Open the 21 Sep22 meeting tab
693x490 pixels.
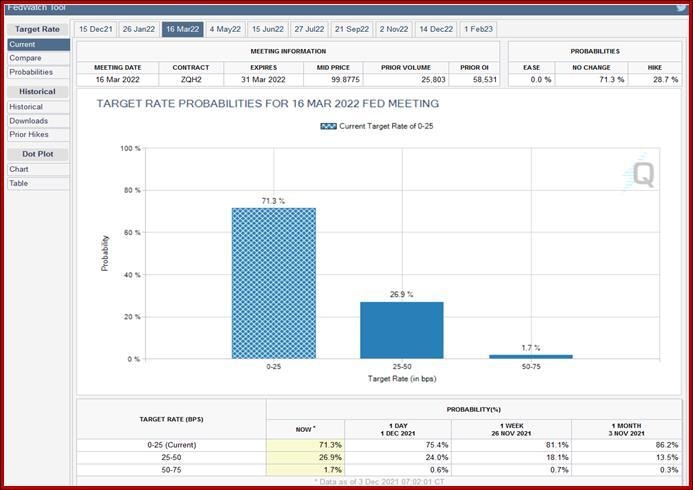pyautogui.click(x=352, y=29)
